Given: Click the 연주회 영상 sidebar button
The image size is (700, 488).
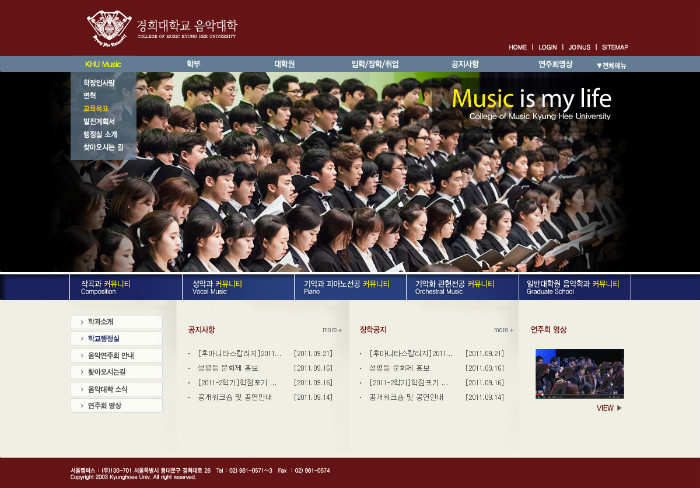Looking at the screenshot, I should point(117,405).
